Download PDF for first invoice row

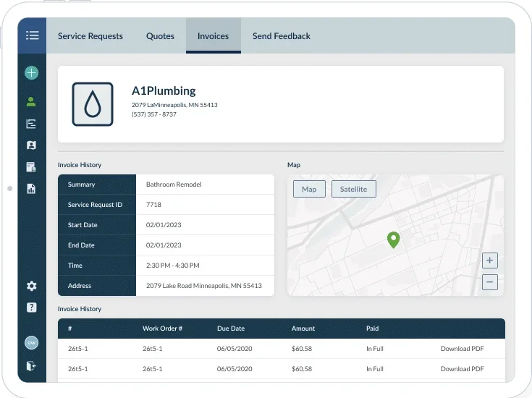pyautogui.click(x=462, y=349)
